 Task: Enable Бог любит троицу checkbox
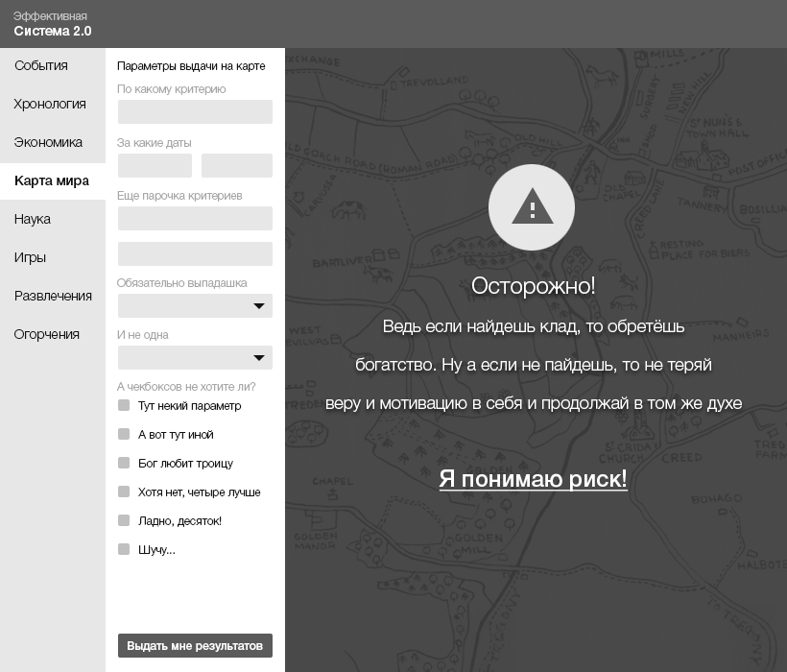point(124,463)
